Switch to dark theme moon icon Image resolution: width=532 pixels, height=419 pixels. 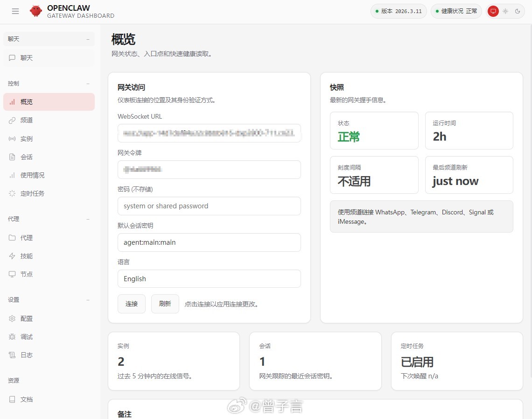click(x=518, y=11)
